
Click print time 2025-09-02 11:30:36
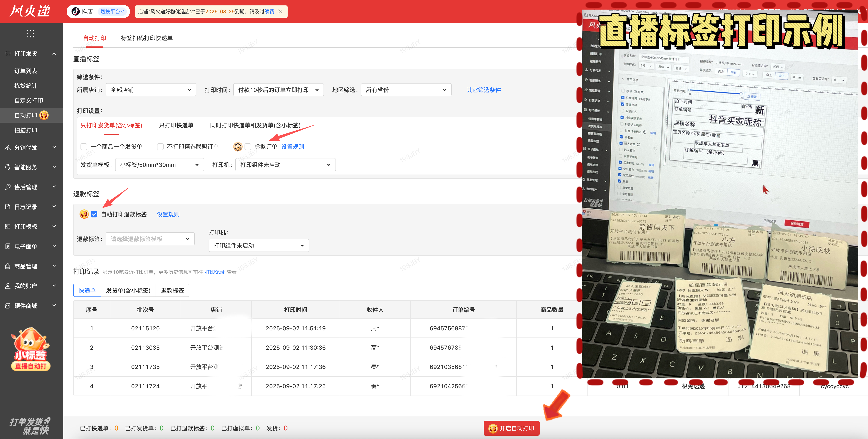(295, 348)
